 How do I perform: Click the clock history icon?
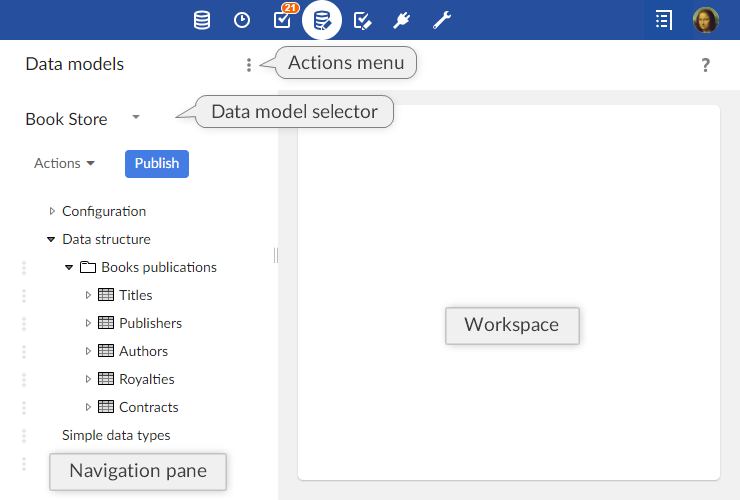tap(242, 20)
